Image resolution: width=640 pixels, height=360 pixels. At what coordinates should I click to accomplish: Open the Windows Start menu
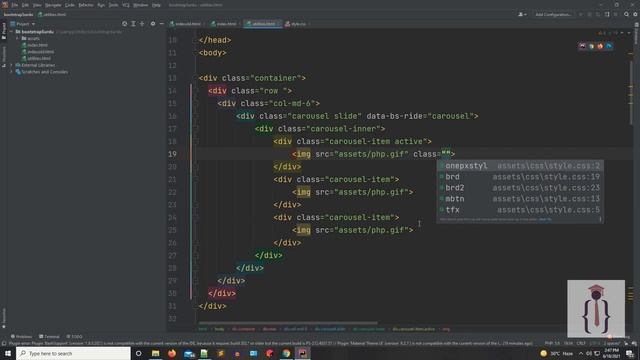pyautogui.click(x=7, y=353)
